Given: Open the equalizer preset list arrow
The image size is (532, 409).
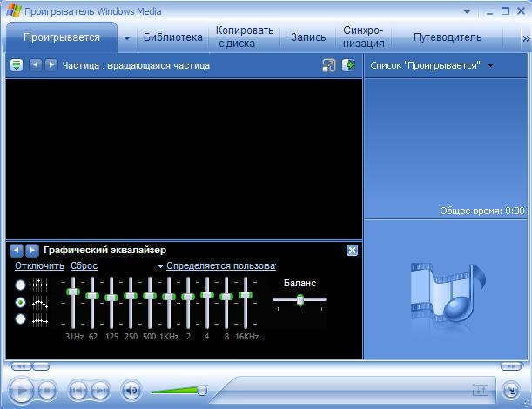Looking at the screenshot, I should coord(160,266).
